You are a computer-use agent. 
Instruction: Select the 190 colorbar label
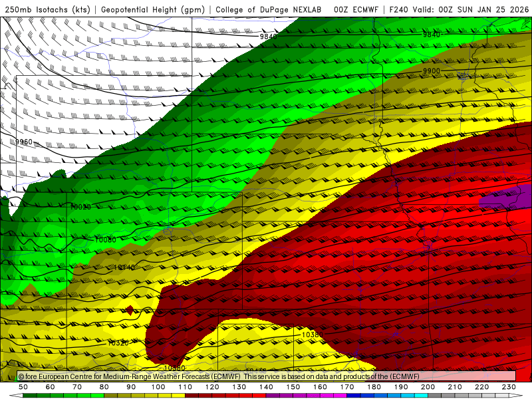click(x=401, y=387)
